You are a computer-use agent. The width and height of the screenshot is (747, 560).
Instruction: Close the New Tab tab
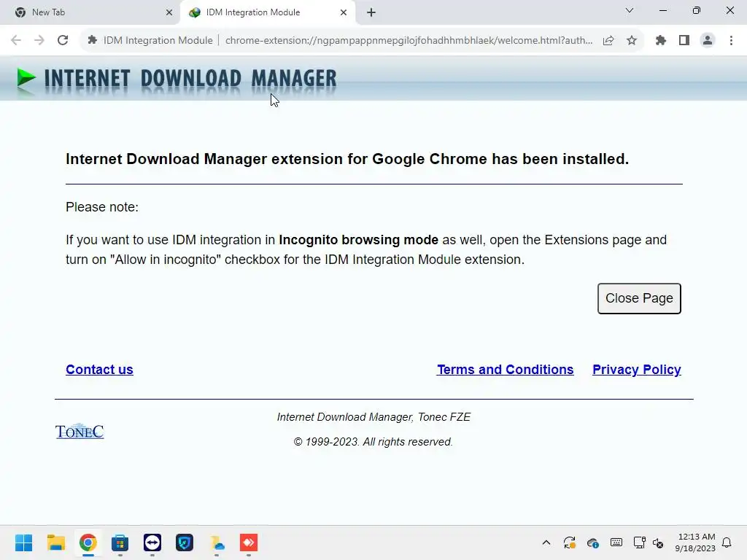click(169, 12)
